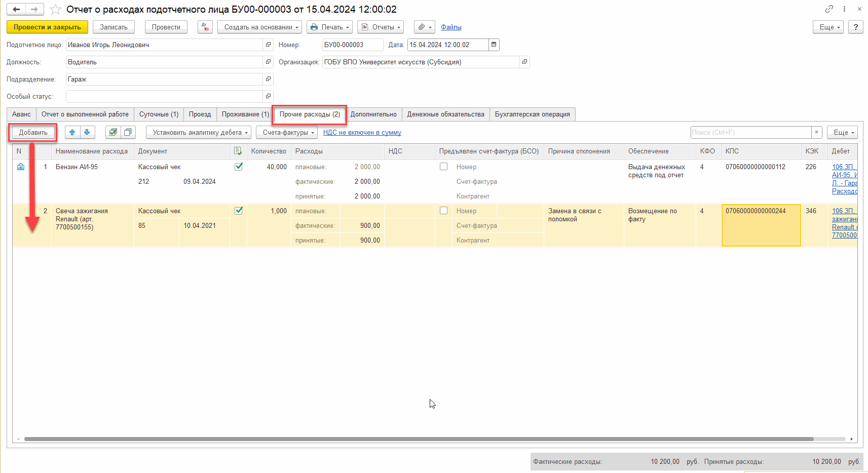Open the Печать dropdown
This screenshot has width=868, height=473.
tap(329, 27)
